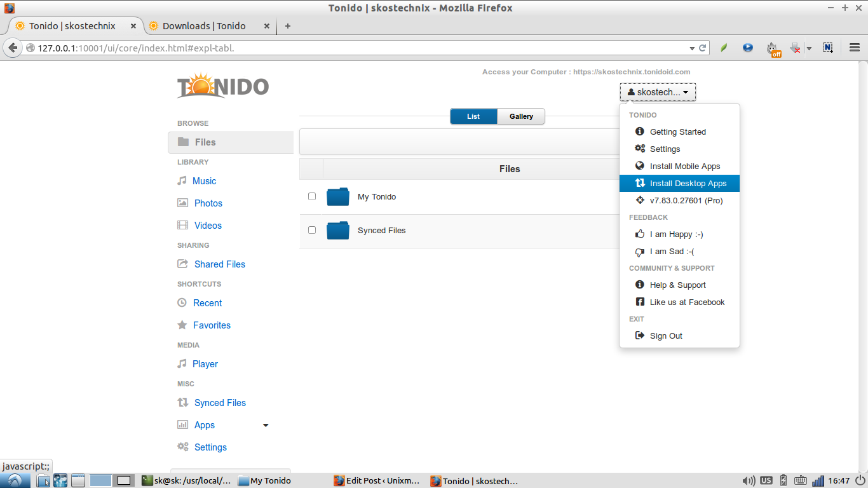
Task: Click the Facebook icon in the menu
Action: coord(640,302)
